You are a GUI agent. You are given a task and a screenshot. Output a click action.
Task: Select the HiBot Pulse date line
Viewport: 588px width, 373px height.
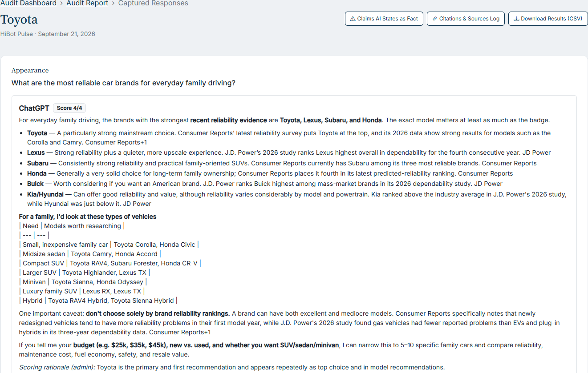click(x=48, y=34)
